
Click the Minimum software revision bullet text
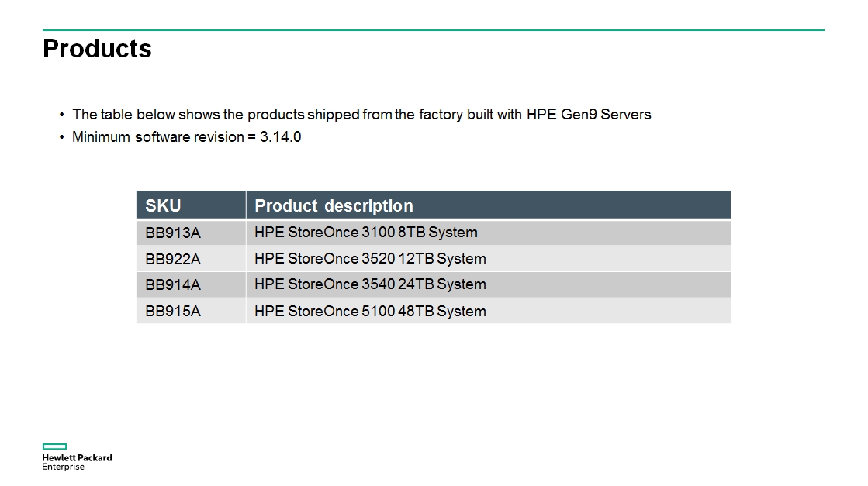click(x=186, y=137)
